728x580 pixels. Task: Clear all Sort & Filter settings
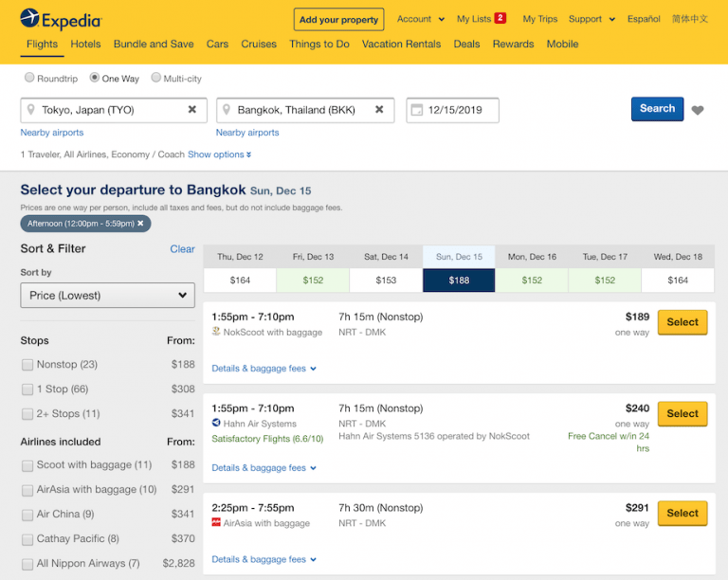pos(182,249)
